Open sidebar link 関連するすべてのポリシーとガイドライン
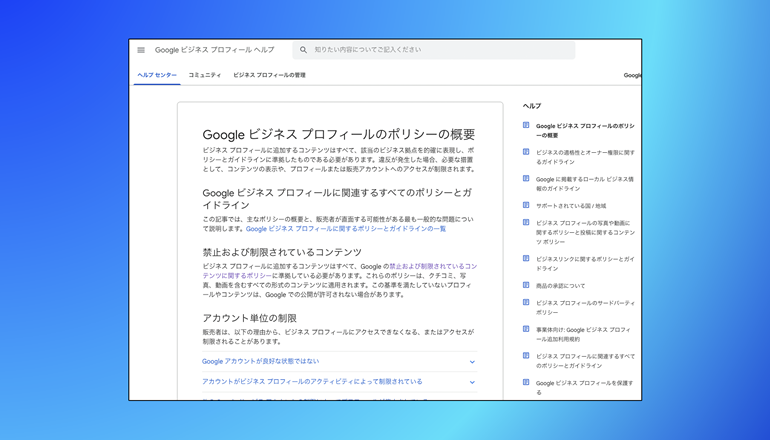The height and width of the screenshot is (440, 770). pyautogui.click(x=585, y=361)
